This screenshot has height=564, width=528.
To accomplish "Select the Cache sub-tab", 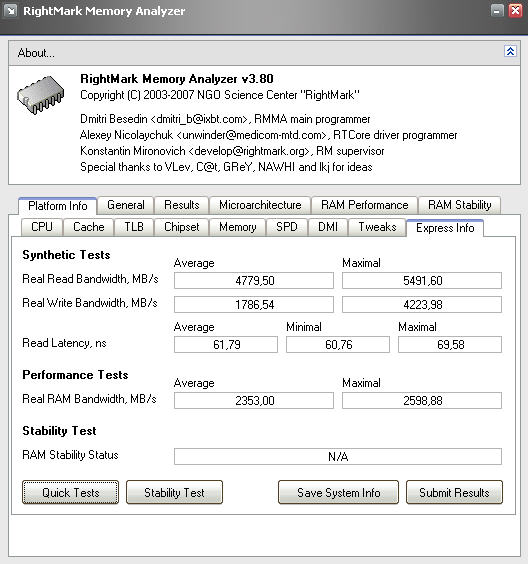I will pyautogui.click(x=88, y=227).
